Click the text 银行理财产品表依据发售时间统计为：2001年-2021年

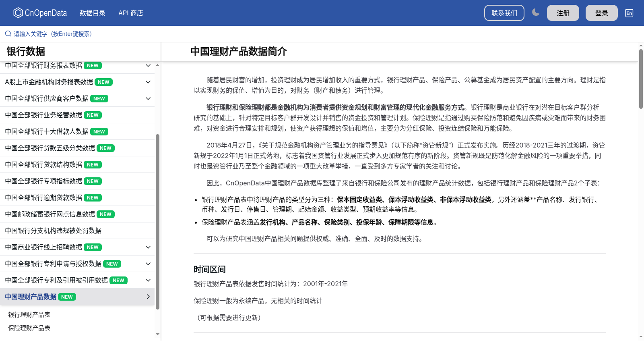click(x=271, y=284)
